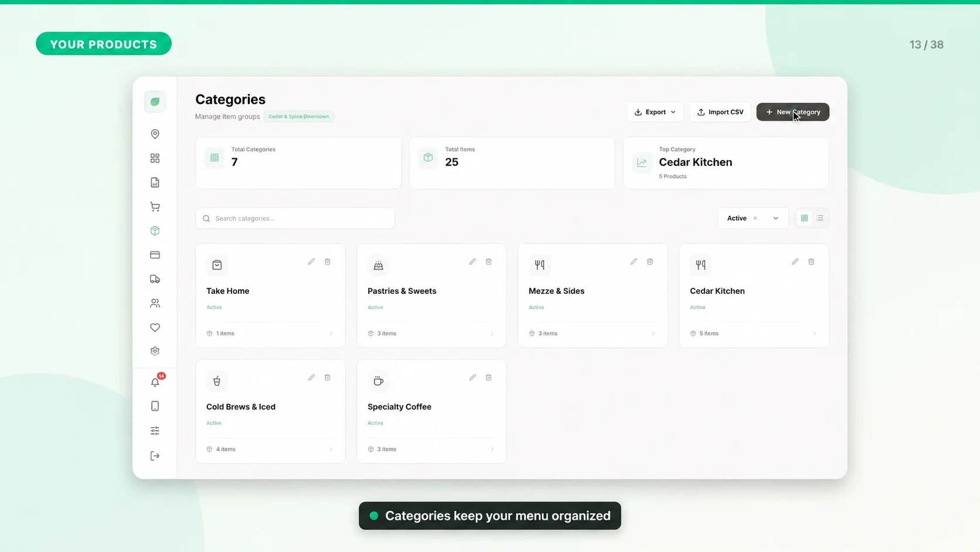Viewport: 980px width, 552px height.
Task: Open the customers people sidebar icon
Action: point(155,303)
